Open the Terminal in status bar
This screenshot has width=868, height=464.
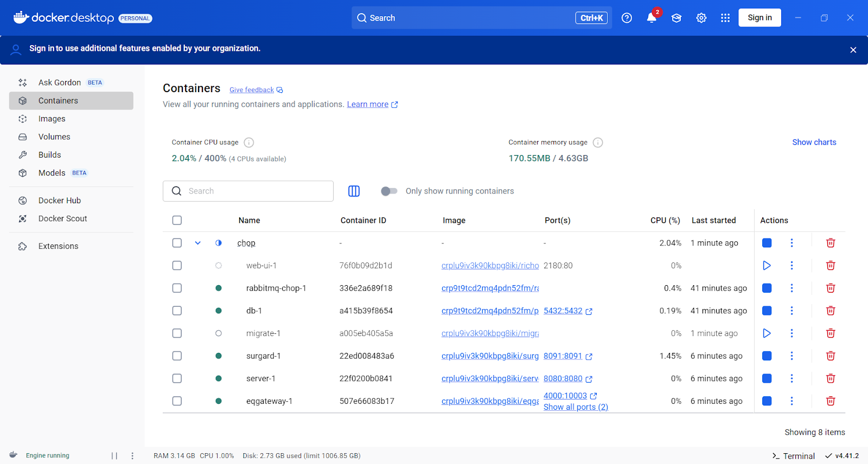[793, 456]
